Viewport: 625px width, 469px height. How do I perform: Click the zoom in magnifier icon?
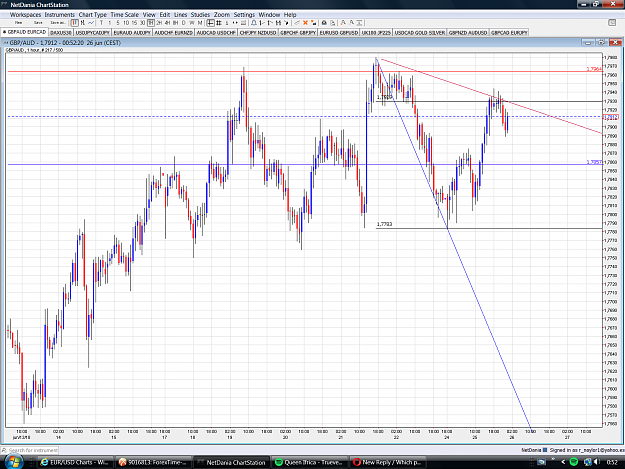click(343, 23)
